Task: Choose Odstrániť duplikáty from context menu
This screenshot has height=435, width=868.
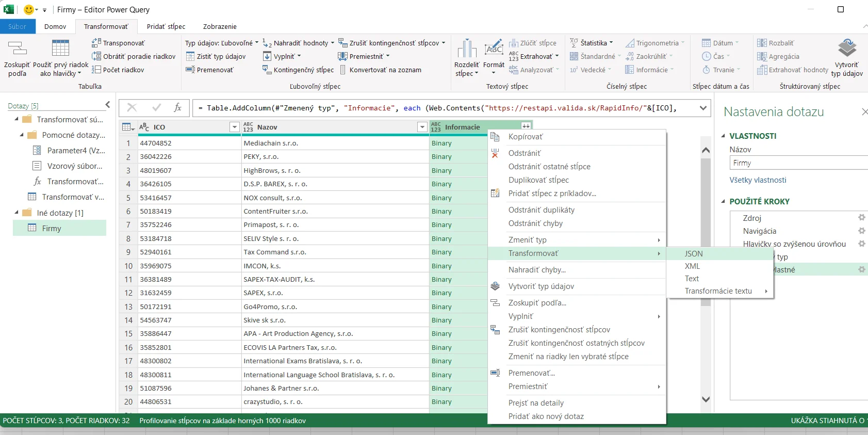Action: pos(577,210)
